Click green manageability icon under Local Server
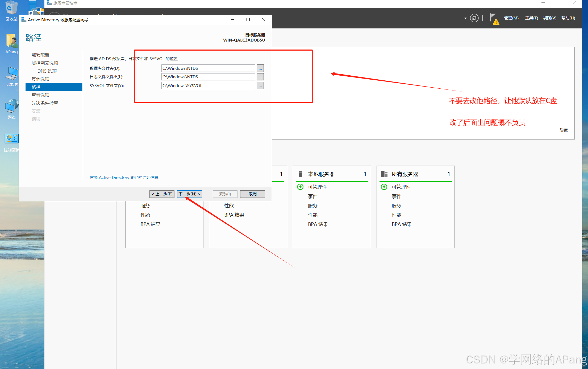 click(300, 187)
